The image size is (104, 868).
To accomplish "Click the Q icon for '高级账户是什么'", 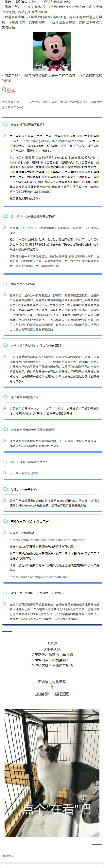I will pos(5,521).
